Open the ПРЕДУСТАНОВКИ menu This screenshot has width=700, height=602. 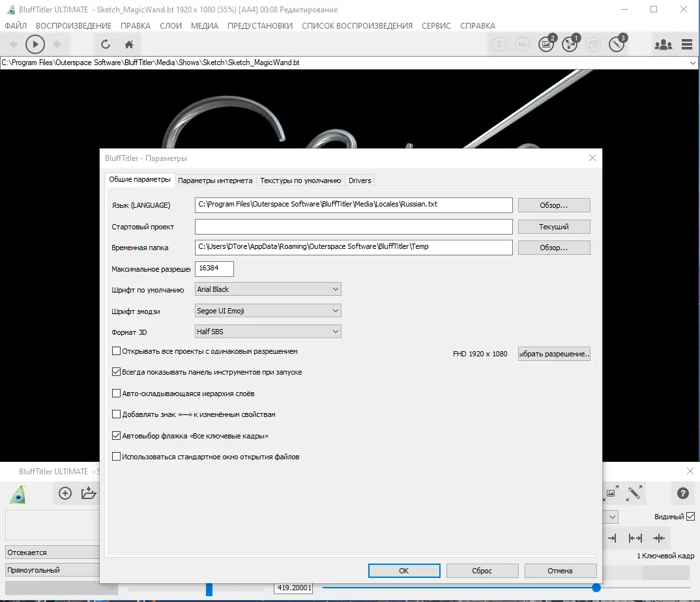260,26
